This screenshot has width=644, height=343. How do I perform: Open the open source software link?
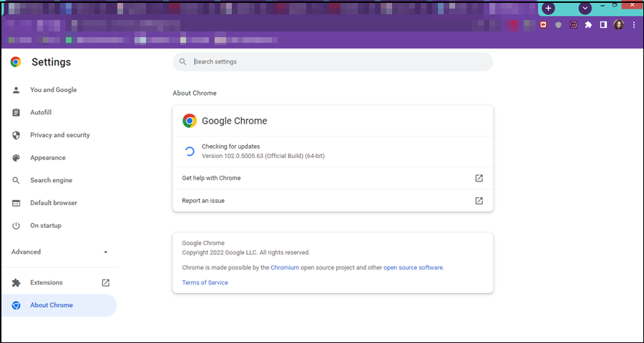[x=413, y=267]
